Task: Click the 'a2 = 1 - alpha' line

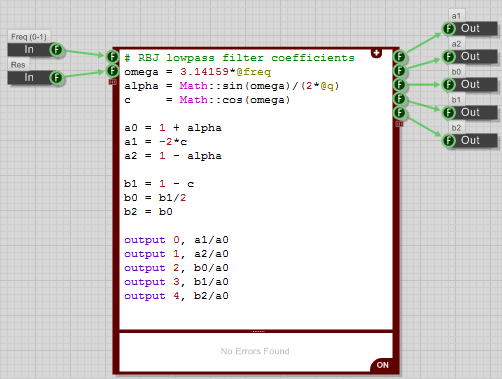Action: click(173, 156)
